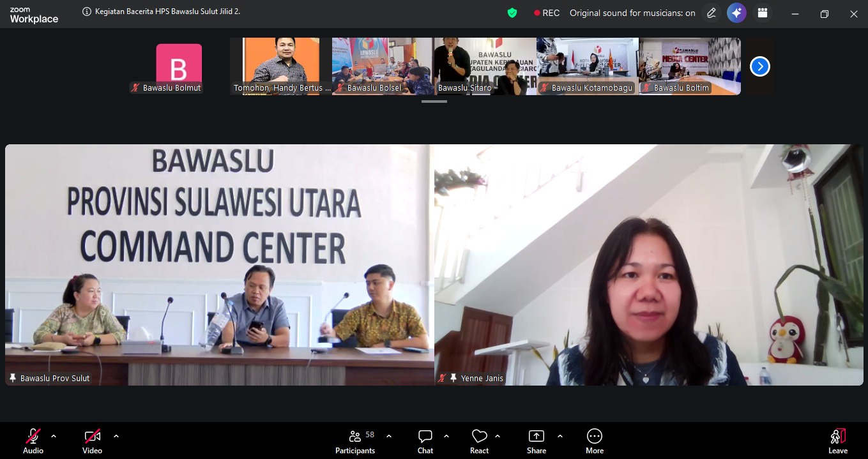Click the Zoom Workplace logo
This screenshot has height=459, width=868.
pyautogui.click(x=34, y=16)
